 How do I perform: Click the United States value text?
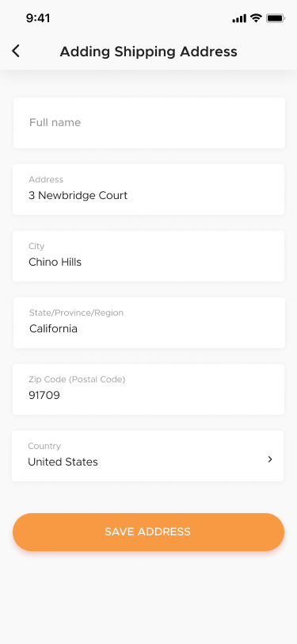pos(63,462)
